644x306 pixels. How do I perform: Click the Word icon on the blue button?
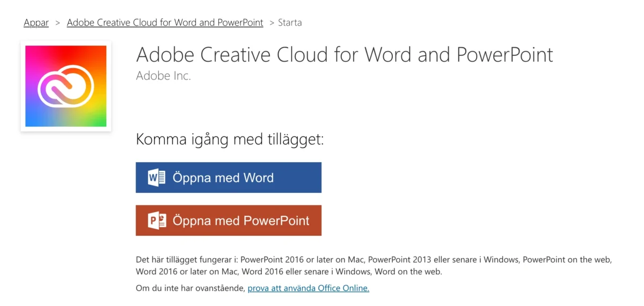(x=156, y=178)
